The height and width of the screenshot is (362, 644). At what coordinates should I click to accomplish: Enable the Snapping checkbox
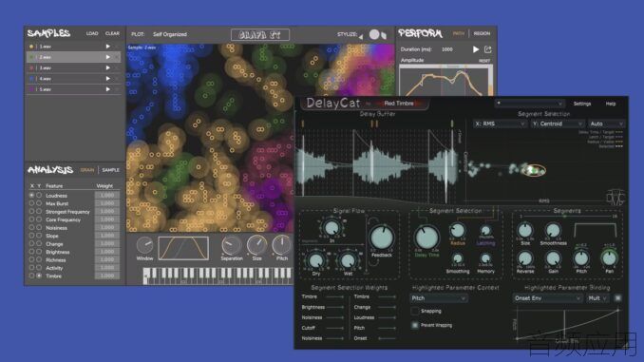pos(415,311)
